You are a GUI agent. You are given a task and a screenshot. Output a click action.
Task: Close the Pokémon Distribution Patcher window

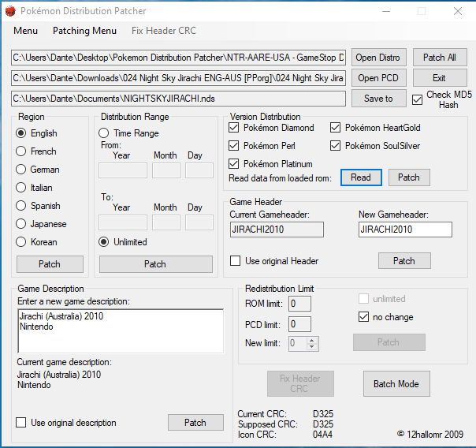click(x=458, y=11)
